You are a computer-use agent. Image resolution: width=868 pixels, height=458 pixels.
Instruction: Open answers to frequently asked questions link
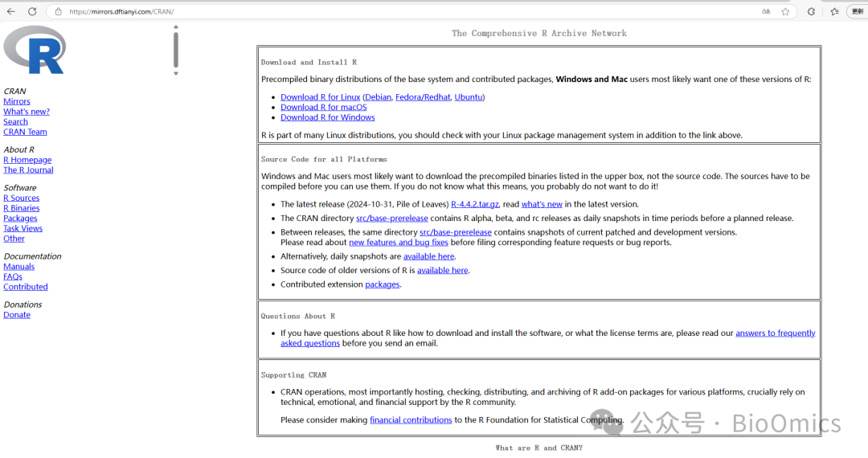tap(775, 333)
